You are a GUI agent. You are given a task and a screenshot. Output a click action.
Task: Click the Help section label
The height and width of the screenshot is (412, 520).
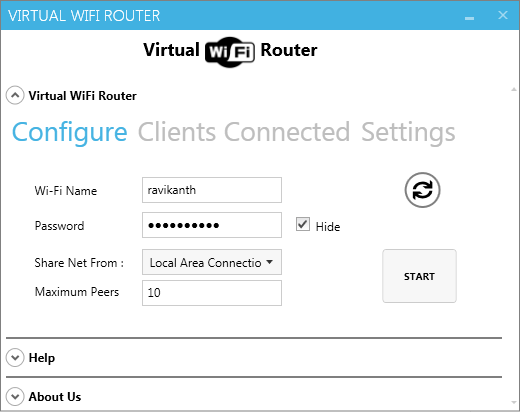[42, 358]
